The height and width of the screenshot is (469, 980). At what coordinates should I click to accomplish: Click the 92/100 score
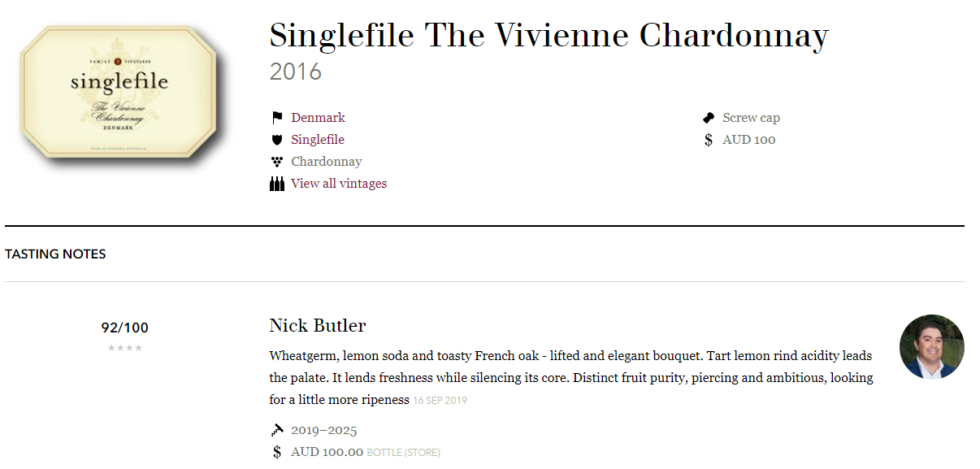click(125, 328)
